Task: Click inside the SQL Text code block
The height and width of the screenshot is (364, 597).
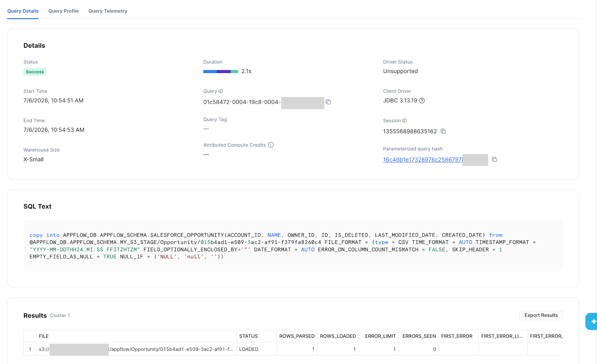Action: coord(293,246)
